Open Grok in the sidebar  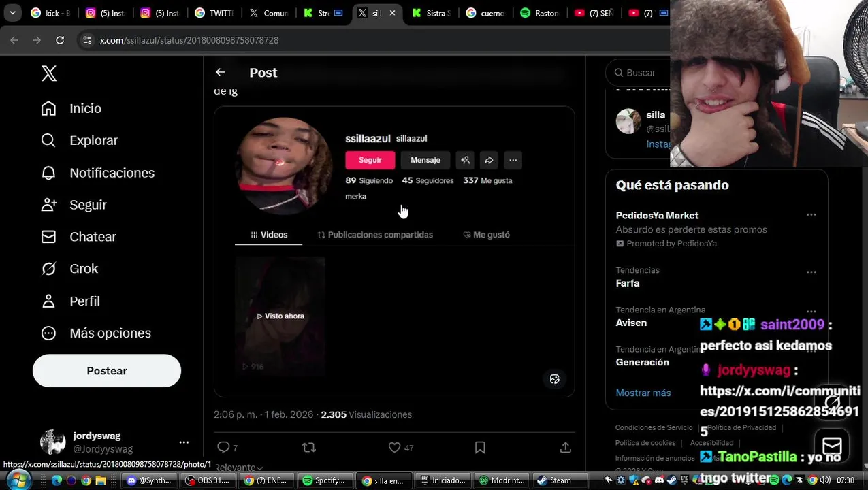[69, 269]
